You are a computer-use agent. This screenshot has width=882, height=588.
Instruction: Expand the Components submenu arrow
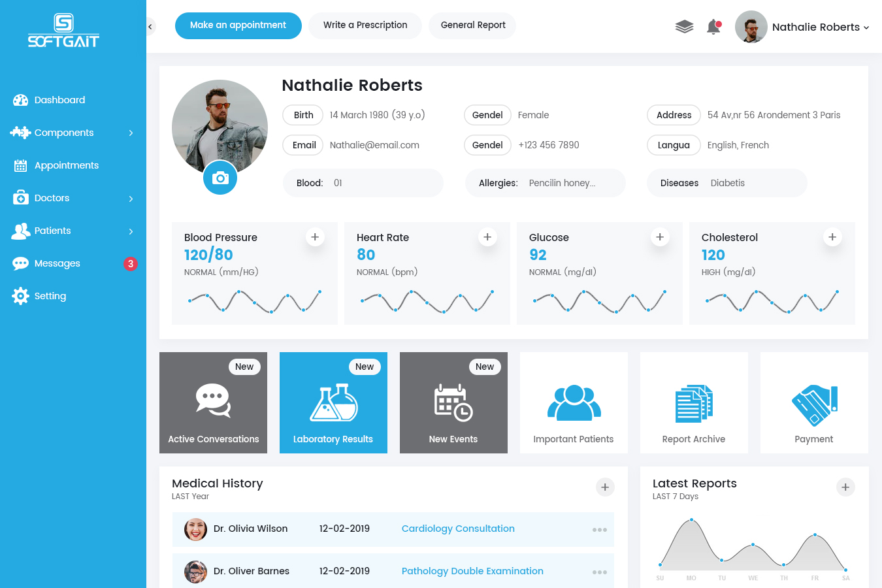coord(131,133)
